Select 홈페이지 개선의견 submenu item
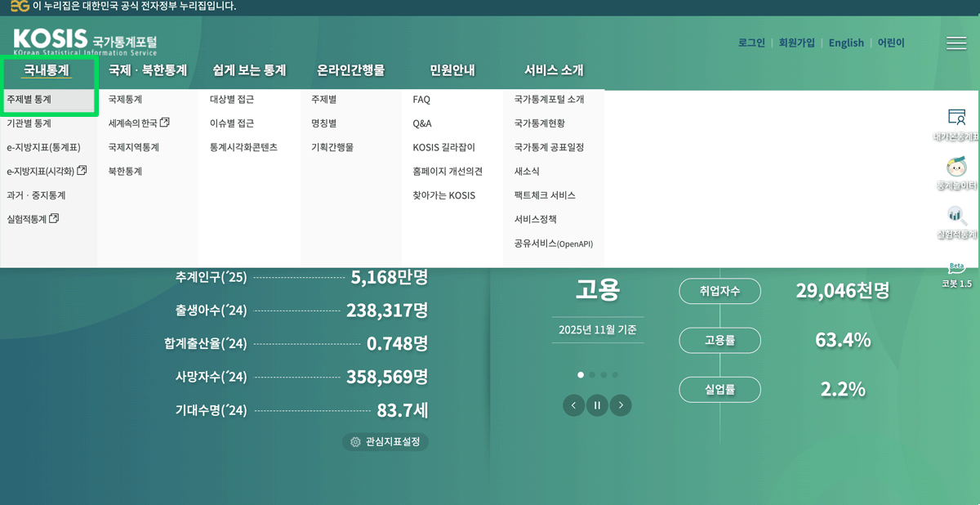 coord(448,172)
